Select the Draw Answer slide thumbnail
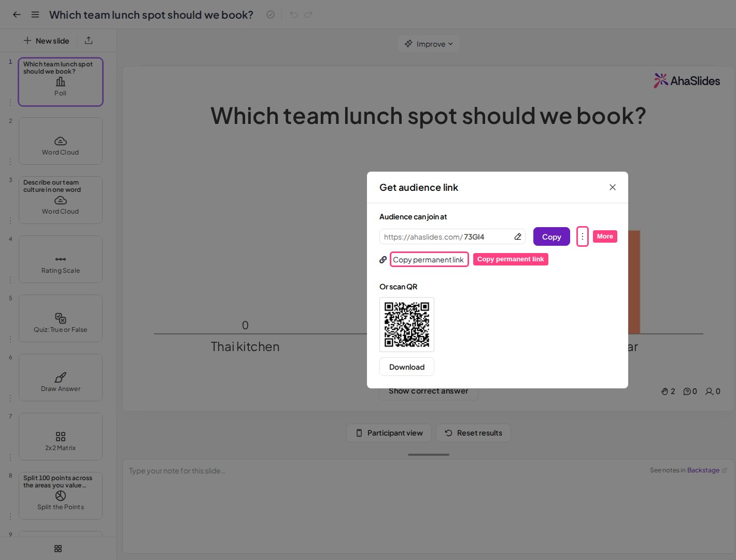The width and height of the screenshot is (736, 560). (61, 377)
